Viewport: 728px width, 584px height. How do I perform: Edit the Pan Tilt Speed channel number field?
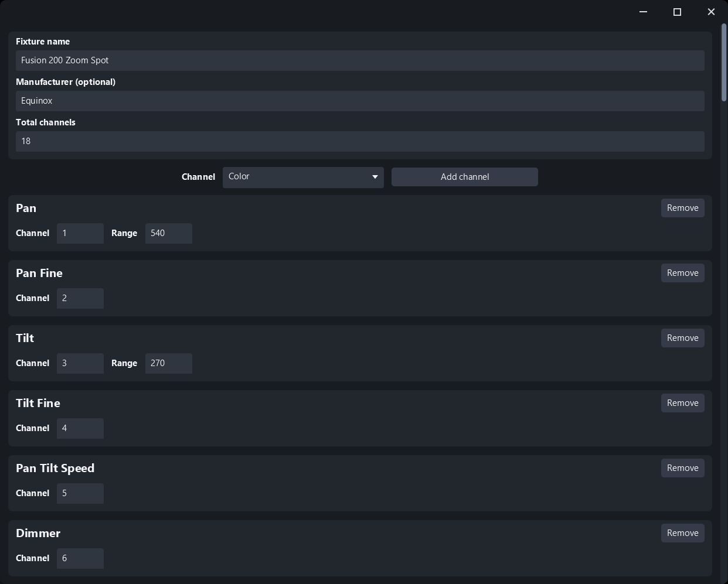80,493
